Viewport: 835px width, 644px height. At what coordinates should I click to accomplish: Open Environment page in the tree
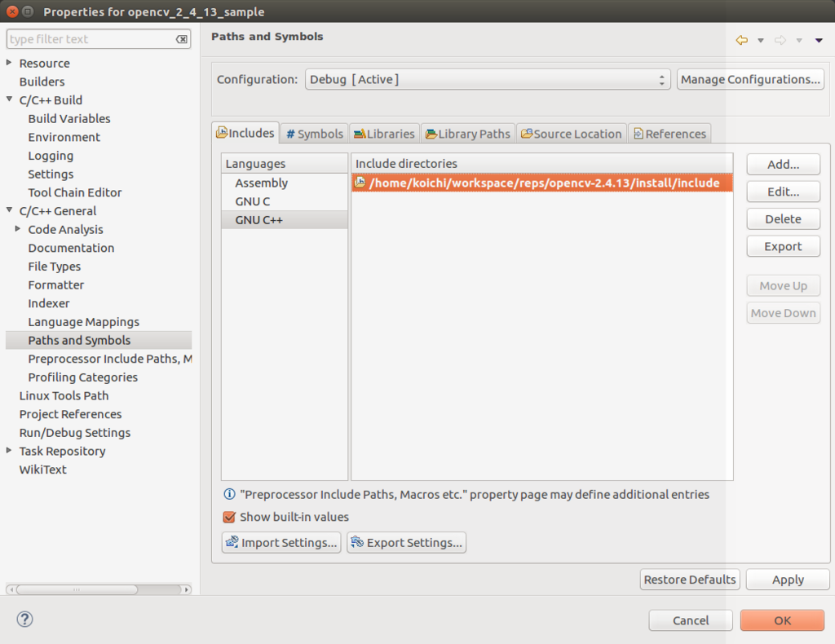pyautogui.click(x=64, y=137)
